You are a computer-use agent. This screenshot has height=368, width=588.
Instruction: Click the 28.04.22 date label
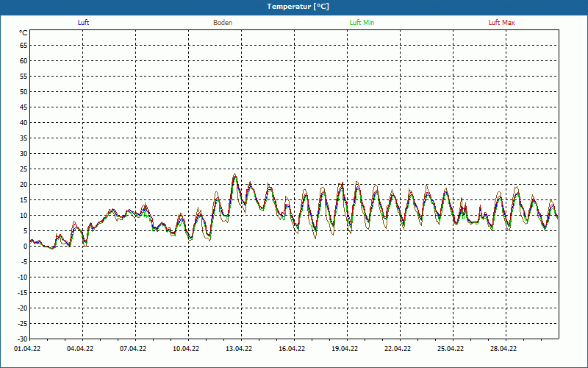point(503,349)
